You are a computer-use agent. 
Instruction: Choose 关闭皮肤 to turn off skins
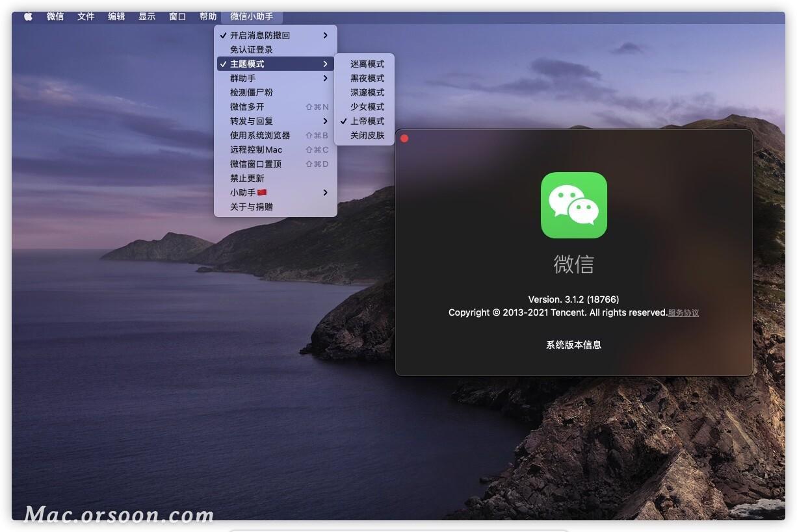(365, 136)
